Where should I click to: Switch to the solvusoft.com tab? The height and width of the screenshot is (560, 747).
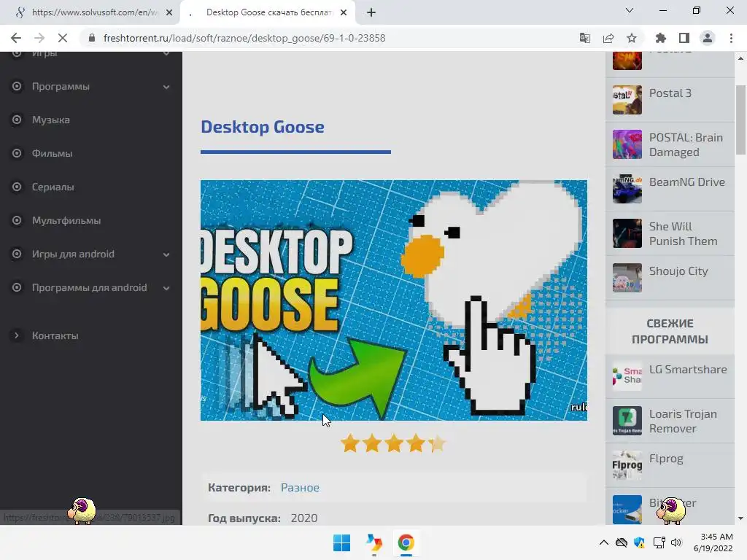(90, 13)
